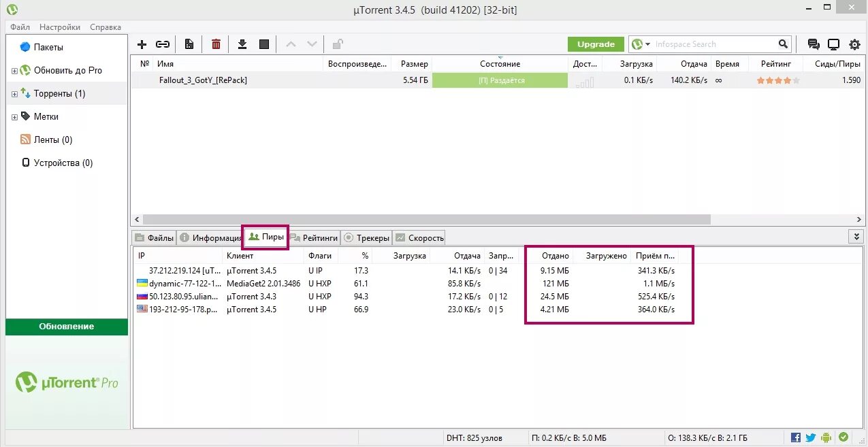Click the Stop torrent square icon

pyautogui.click(x=264, y=44)
